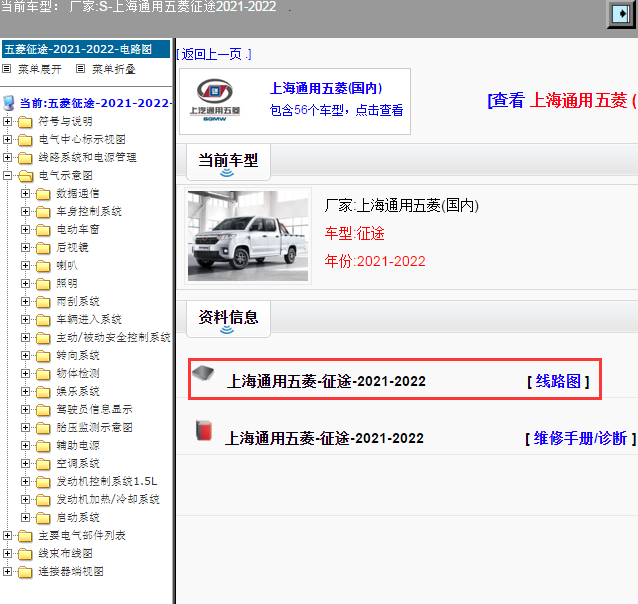Viewport: 638px width, 604px height.
Task: Click the folder icon of 线路系统和电源管理
Action: (25, 158)
